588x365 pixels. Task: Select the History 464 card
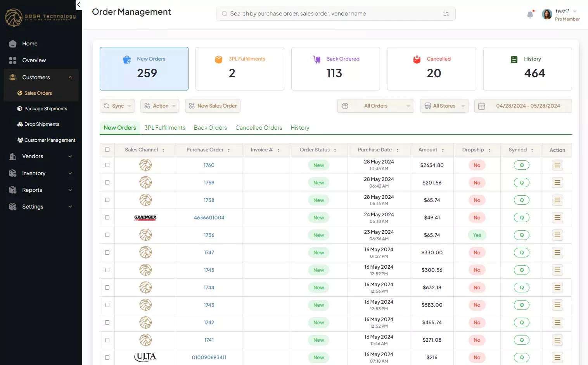point(527,69)
